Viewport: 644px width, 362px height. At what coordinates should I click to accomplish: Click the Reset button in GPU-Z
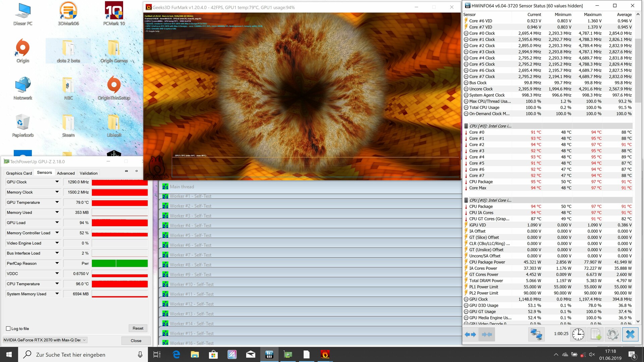pyautogui.click(x=138, y=328)
